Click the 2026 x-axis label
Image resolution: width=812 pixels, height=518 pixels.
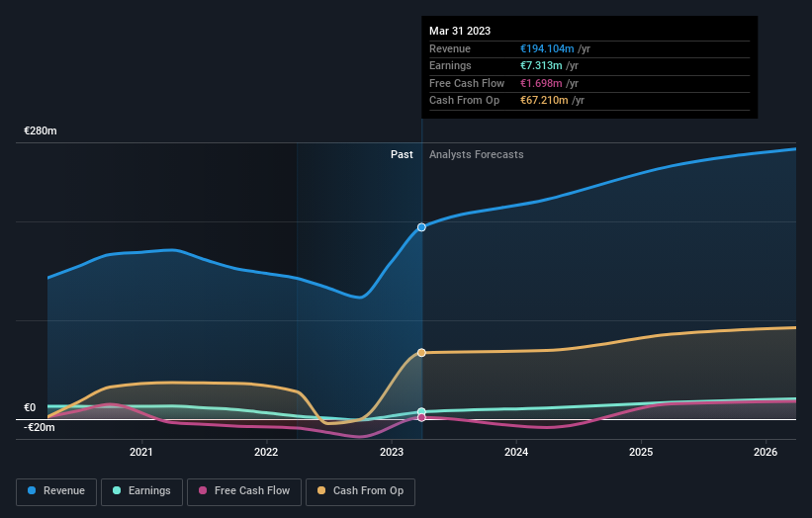[766, 452]
